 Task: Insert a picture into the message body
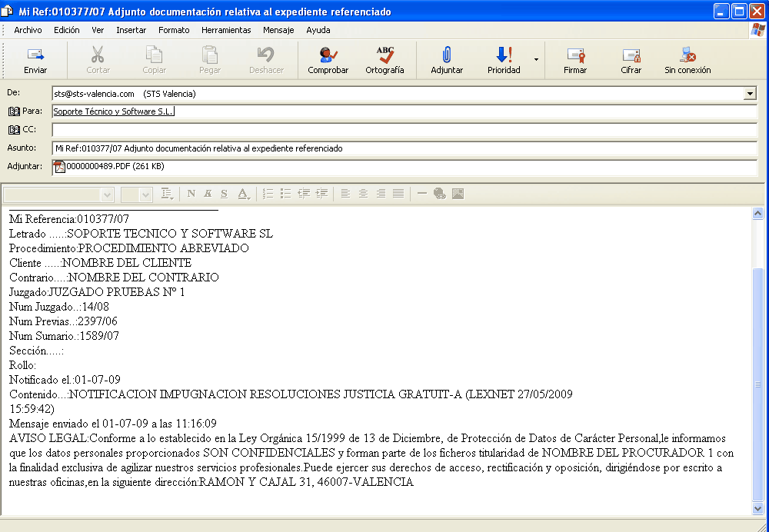point(458,194)
